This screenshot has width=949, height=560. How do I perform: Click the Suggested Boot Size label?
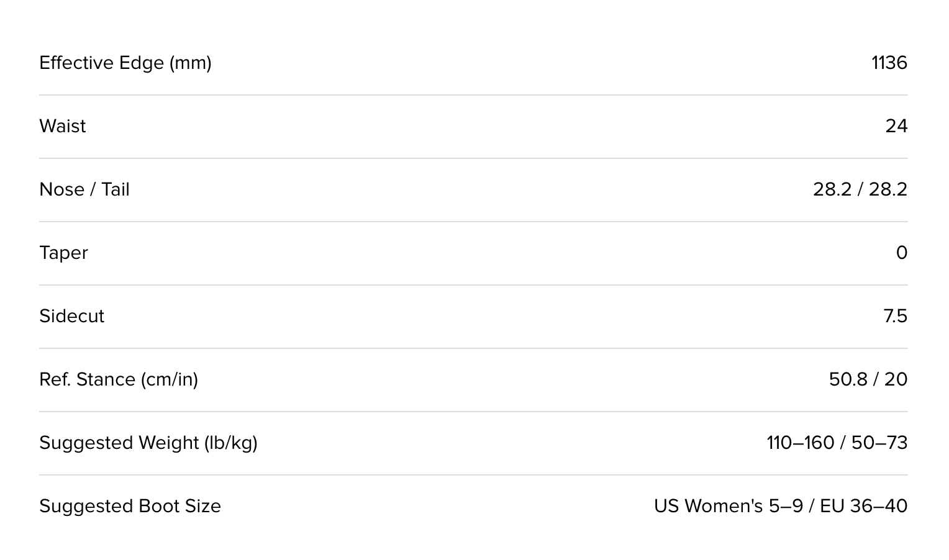130,507
